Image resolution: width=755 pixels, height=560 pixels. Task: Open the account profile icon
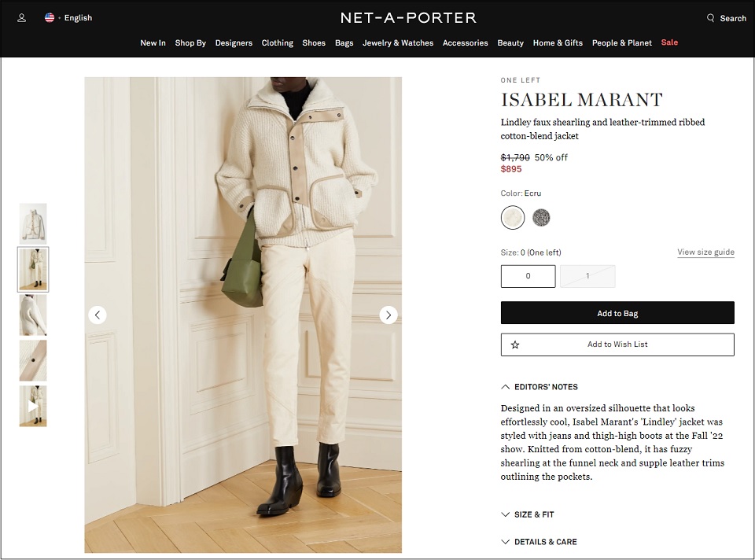point(22,18)
